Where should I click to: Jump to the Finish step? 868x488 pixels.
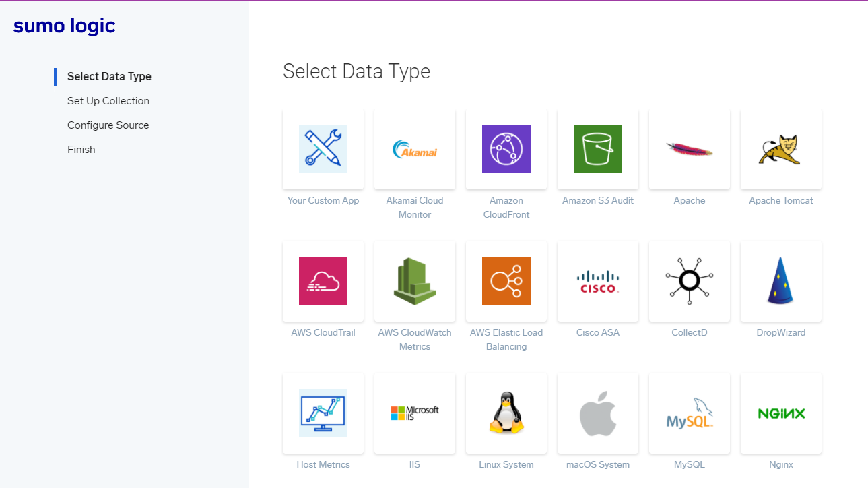(x=81, y=149)
